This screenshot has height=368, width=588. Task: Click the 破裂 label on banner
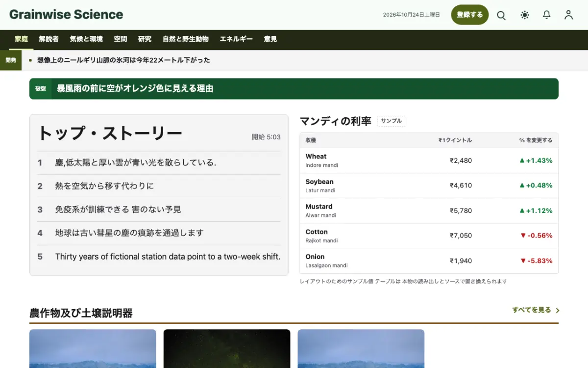pos(41,89)
